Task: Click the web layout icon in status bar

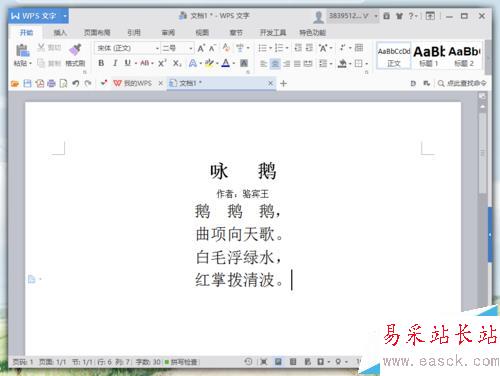Action: point(307,361)
